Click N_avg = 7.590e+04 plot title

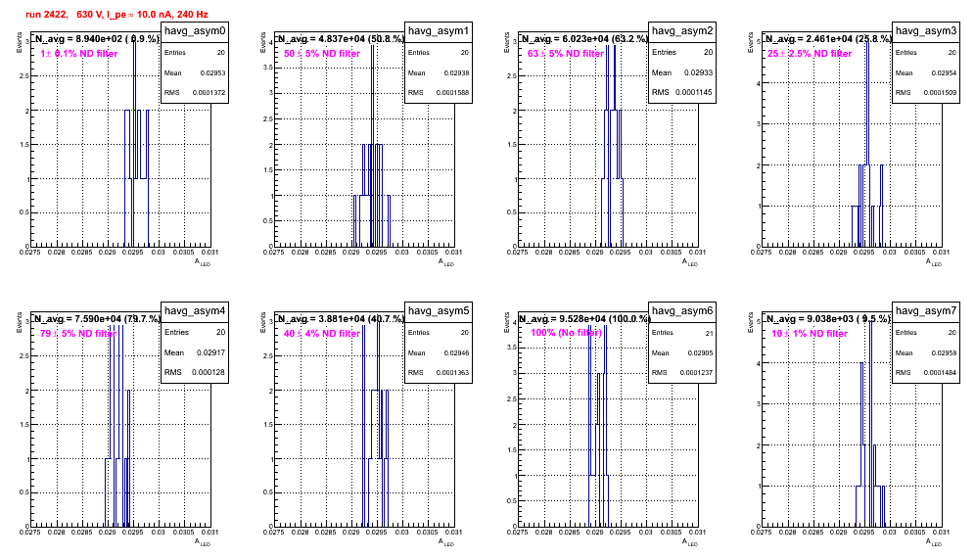coord(96,318)
